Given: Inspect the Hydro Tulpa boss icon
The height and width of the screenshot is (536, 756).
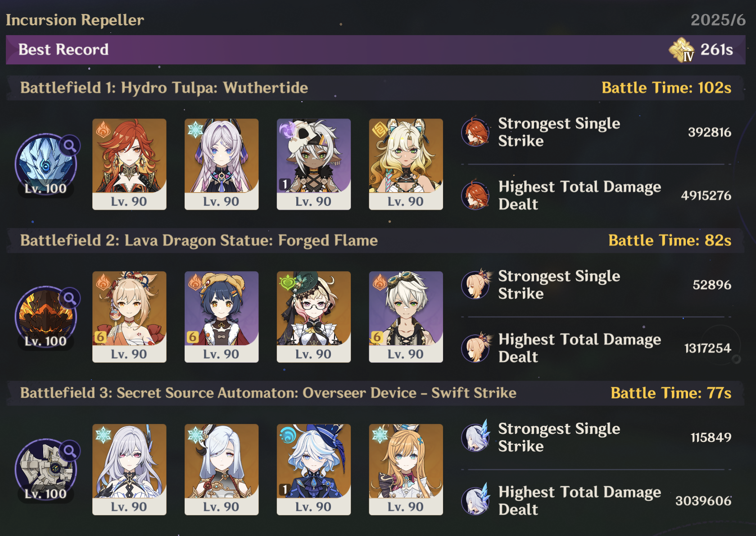Looking at the screenshot, I should pos(45,165).
